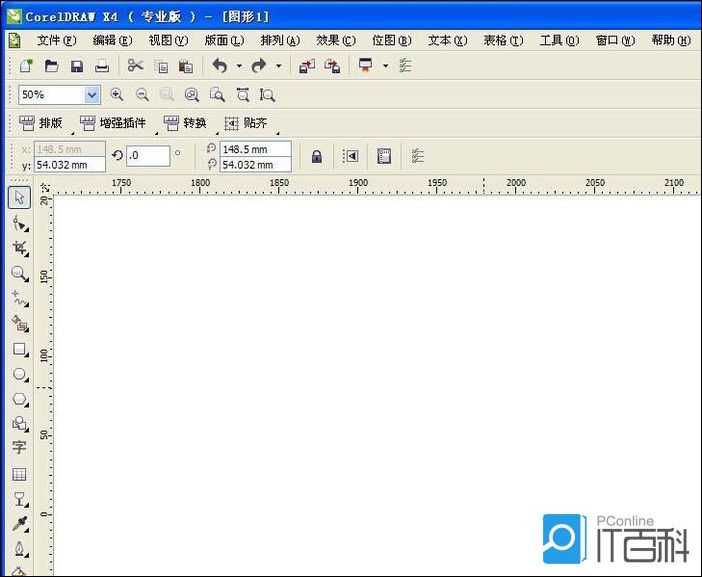Click the Cut scissors icon

[x=135, y=66]
